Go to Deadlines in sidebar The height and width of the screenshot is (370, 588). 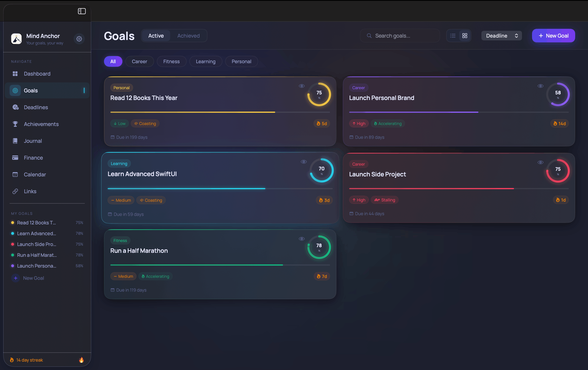(47, 107)
